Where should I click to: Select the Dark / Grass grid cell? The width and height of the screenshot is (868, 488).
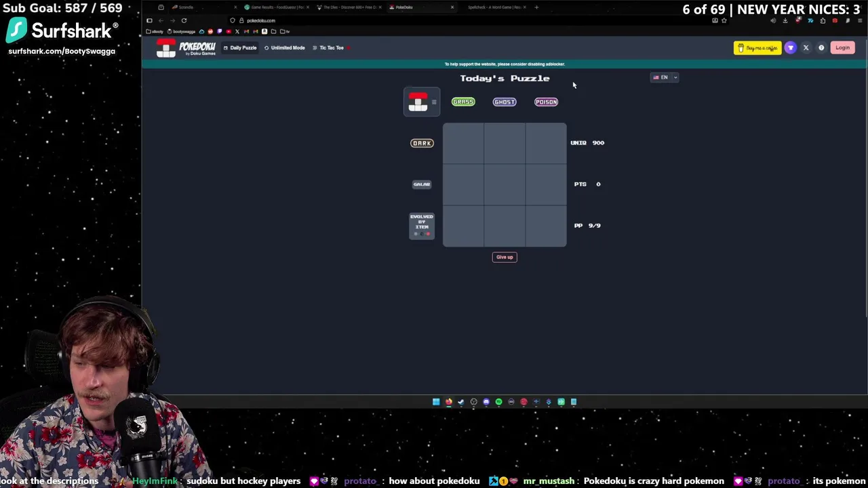click(463, 143)
